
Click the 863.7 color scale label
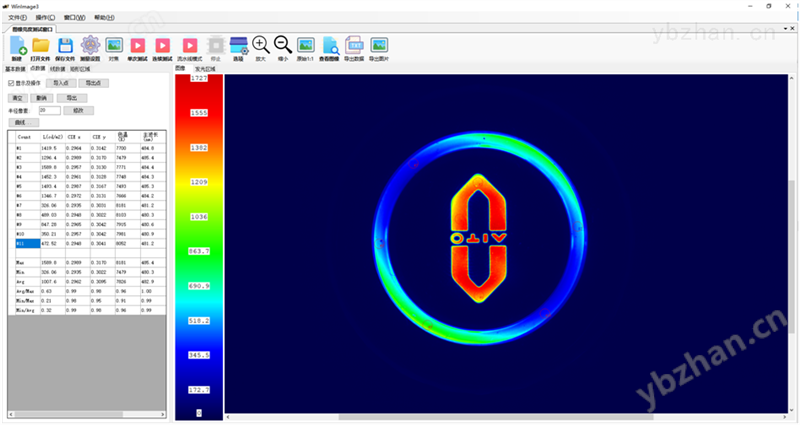[199, 251]
